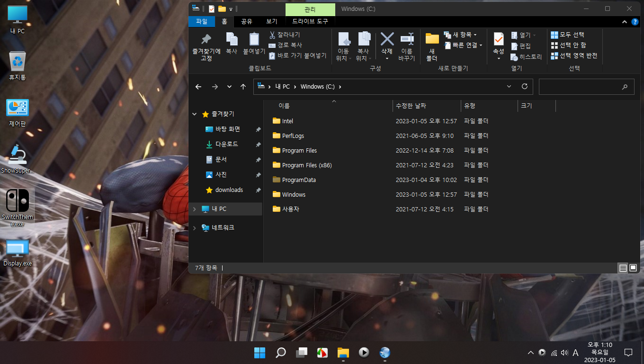Click 잘라내기 scissors command
644x364 pixels.
tap(284, 35)
